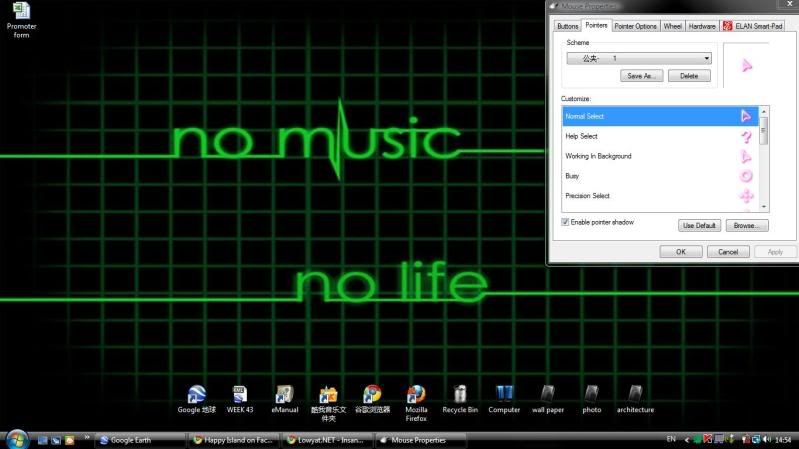Image resolution: width=799 pixels, height=449 pixels.
Task: Open the ELAN Smart-Pad tab
Action: click(752, 26)
